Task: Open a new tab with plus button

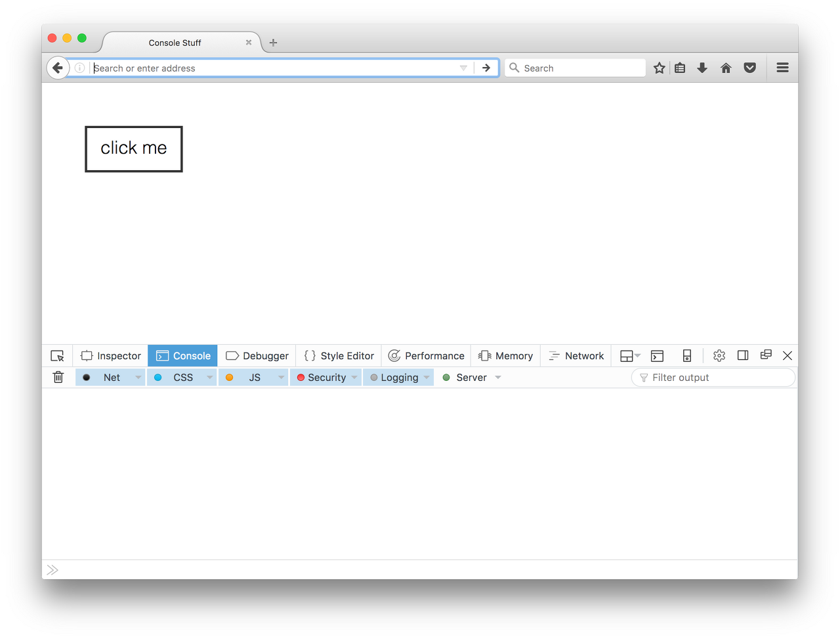Action: pyautogui.click(x=274, y=43)
